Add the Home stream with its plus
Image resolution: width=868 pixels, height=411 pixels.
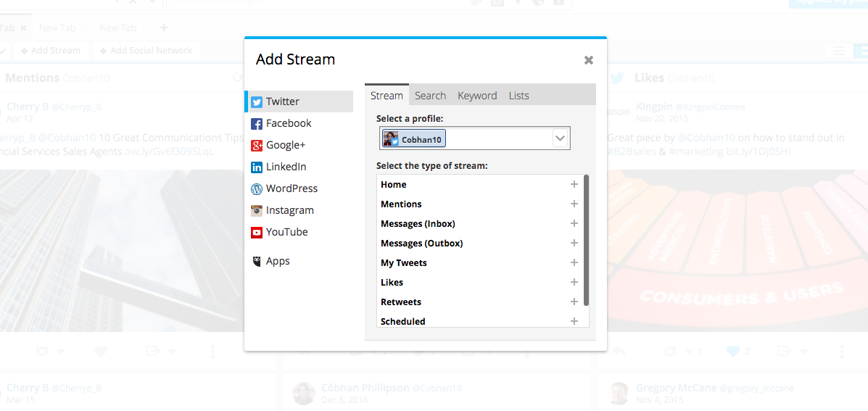click(x=574, y=185)
